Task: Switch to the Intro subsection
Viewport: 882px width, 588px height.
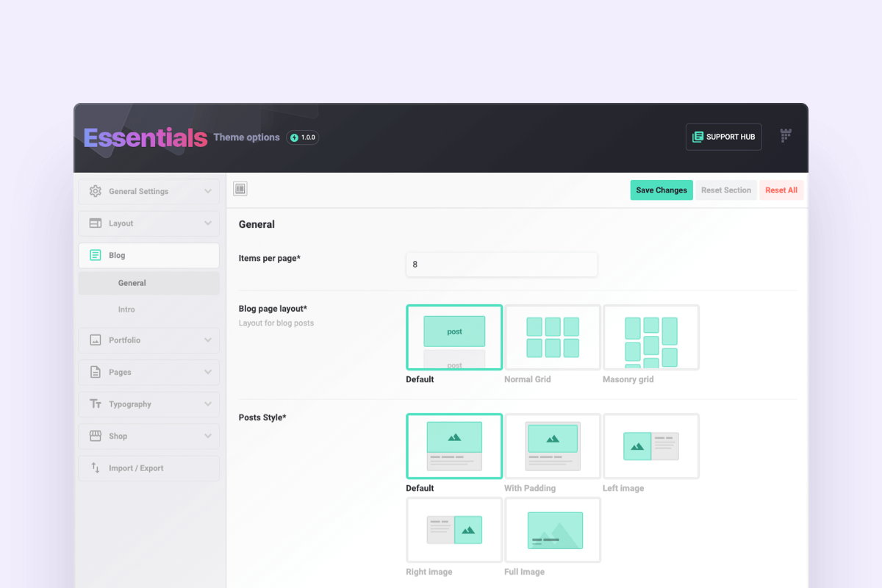Action: (126, 309)
